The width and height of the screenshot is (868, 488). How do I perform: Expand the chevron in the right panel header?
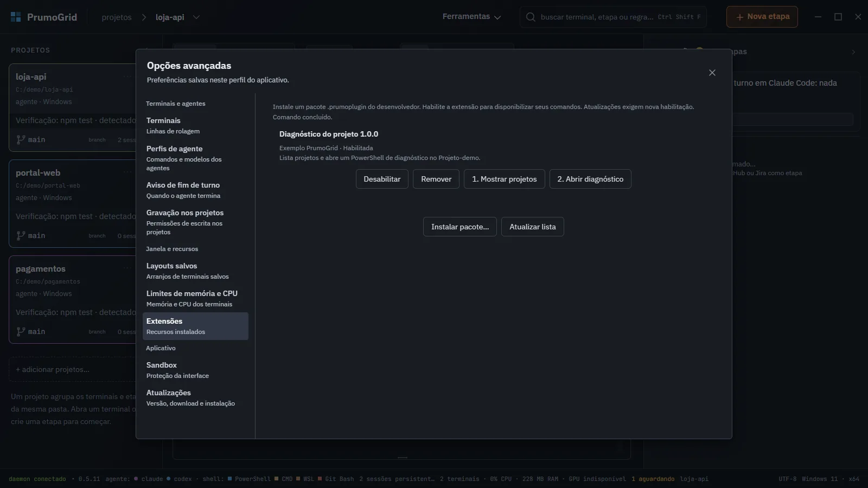[853, 52]
